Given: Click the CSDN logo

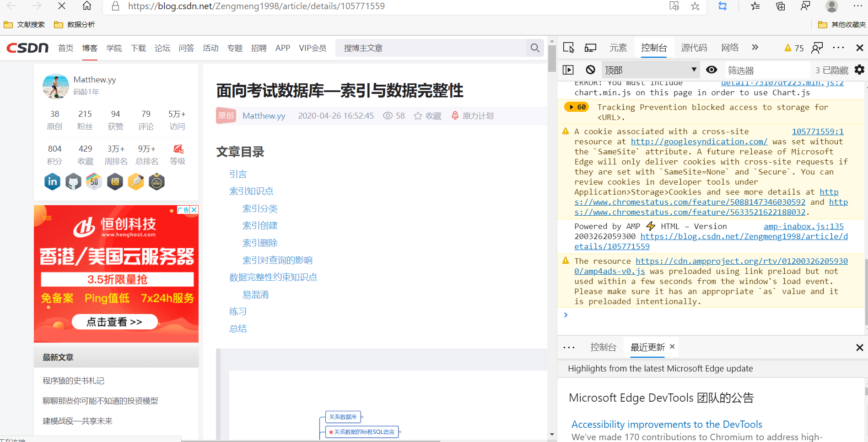Looking at the screenshot, I should [x=27, y=48].
